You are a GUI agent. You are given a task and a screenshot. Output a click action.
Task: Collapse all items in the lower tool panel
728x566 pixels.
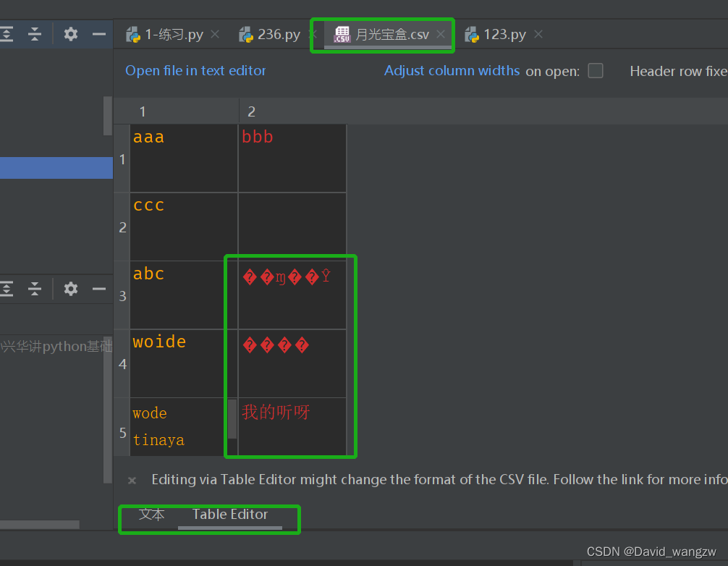[x=35, y=289]
